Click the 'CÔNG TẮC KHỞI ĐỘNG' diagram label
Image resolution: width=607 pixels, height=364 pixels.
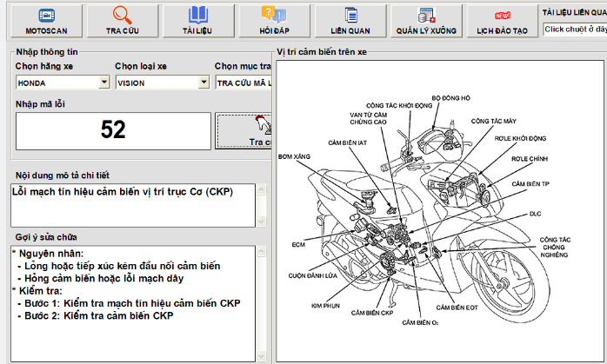point(399,106)
